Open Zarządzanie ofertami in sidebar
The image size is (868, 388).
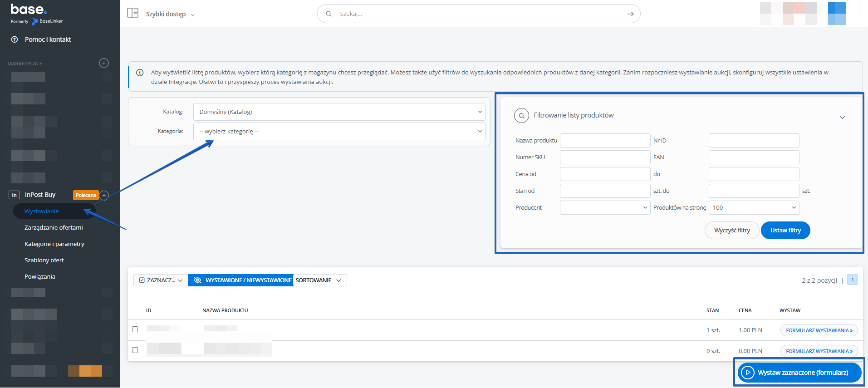coord(54,228)
